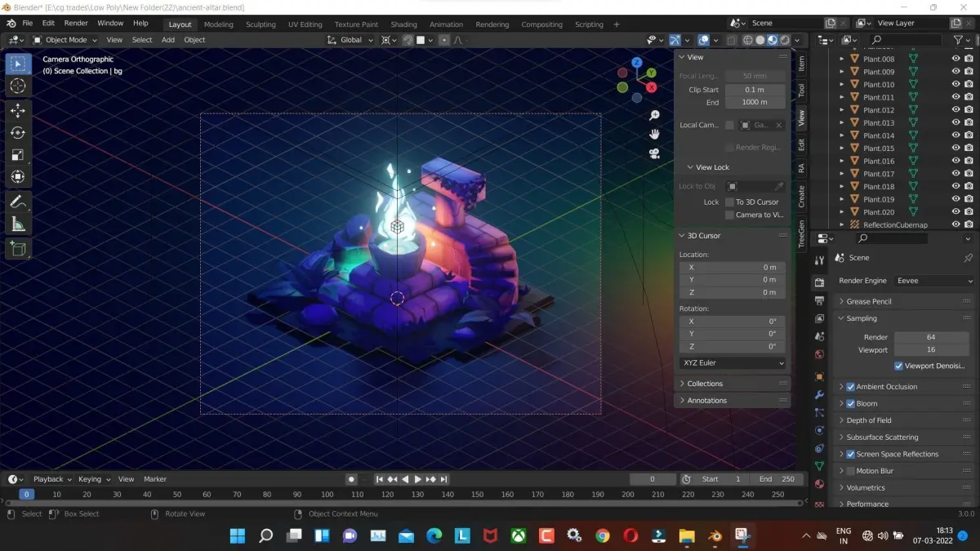Click the red X axis gizmo ball

652,87
